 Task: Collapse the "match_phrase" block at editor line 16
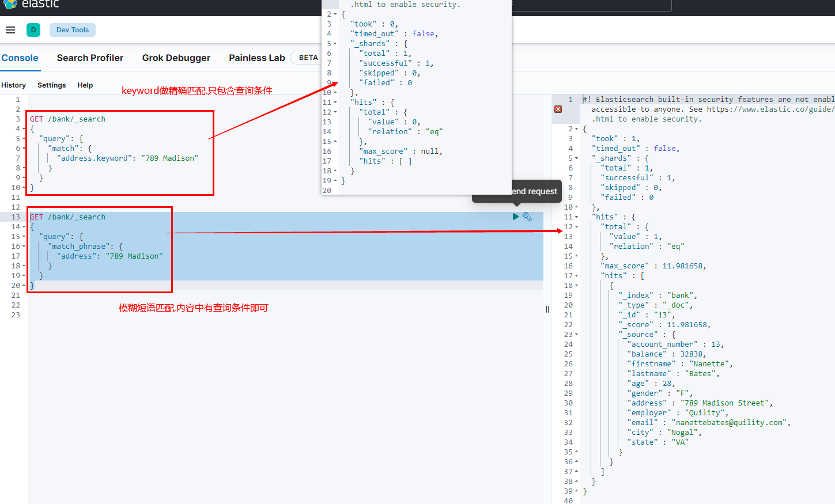click(24, 247)
